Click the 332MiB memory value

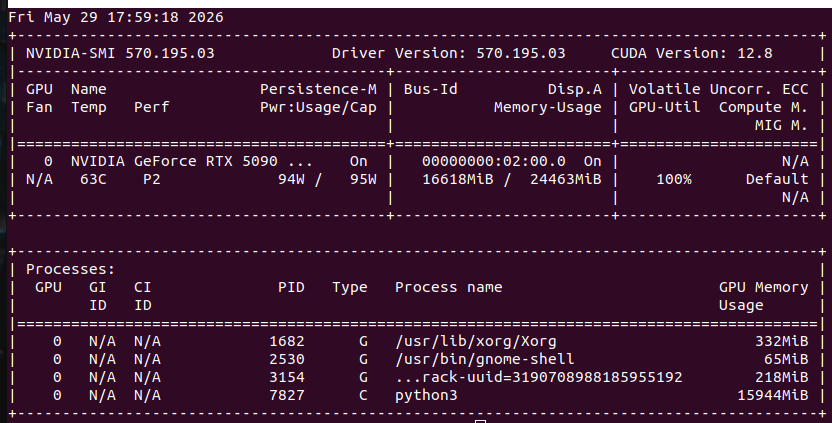point(782,341)
